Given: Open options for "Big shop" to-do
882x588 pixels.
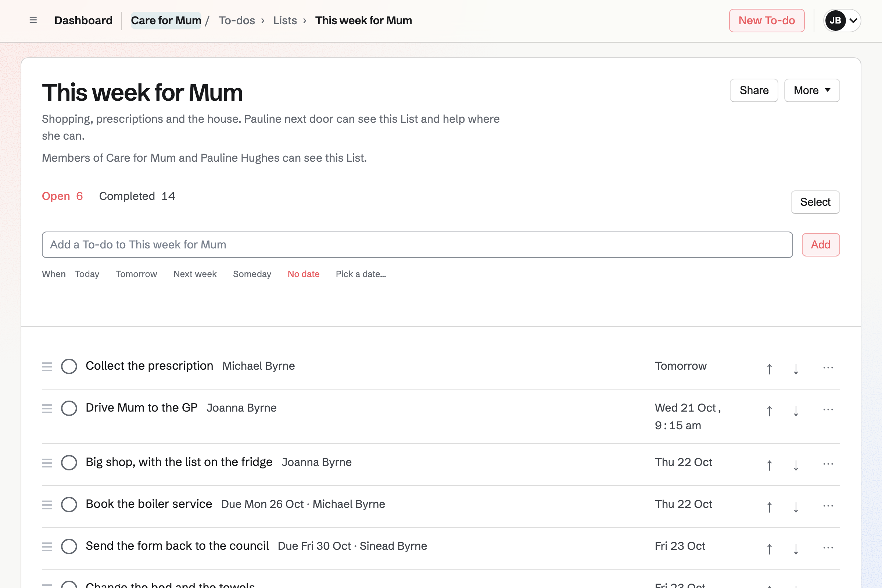Looking at the screenshot, I should click(828, 464).
